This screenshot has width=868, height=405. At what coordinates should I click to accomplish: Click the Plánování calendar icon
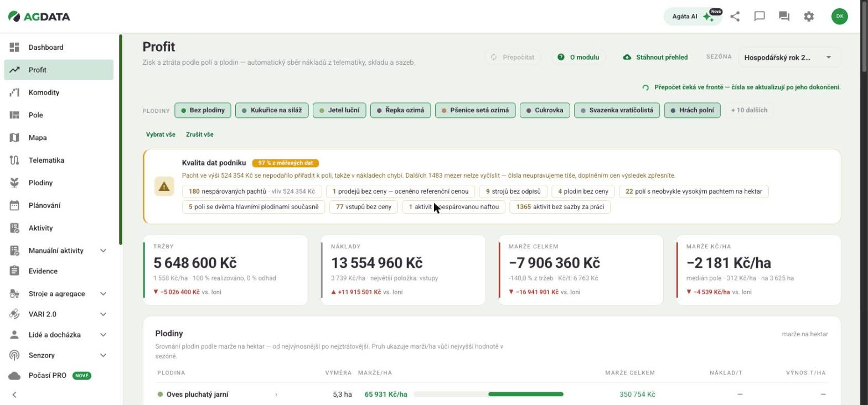tap(15, 205)
